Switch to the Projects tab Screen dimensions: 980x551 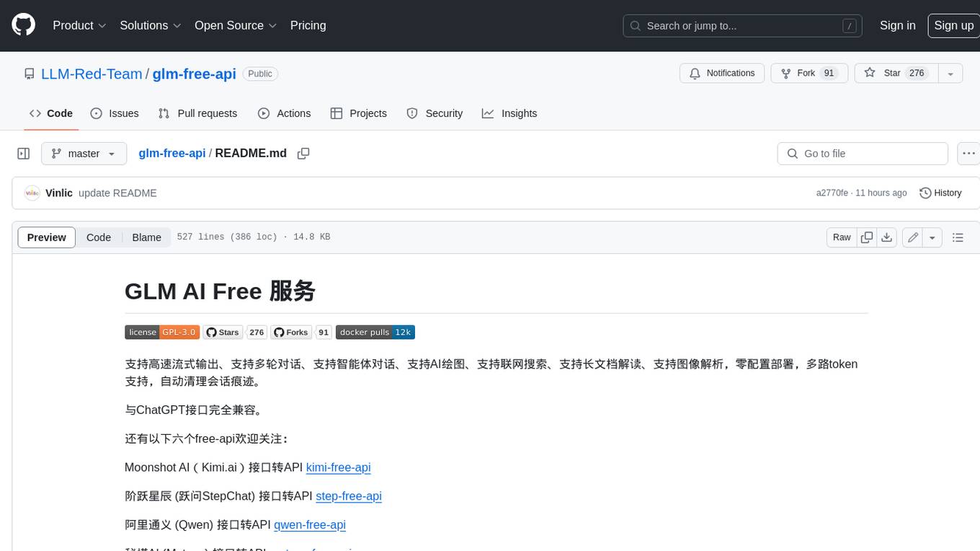359,113
